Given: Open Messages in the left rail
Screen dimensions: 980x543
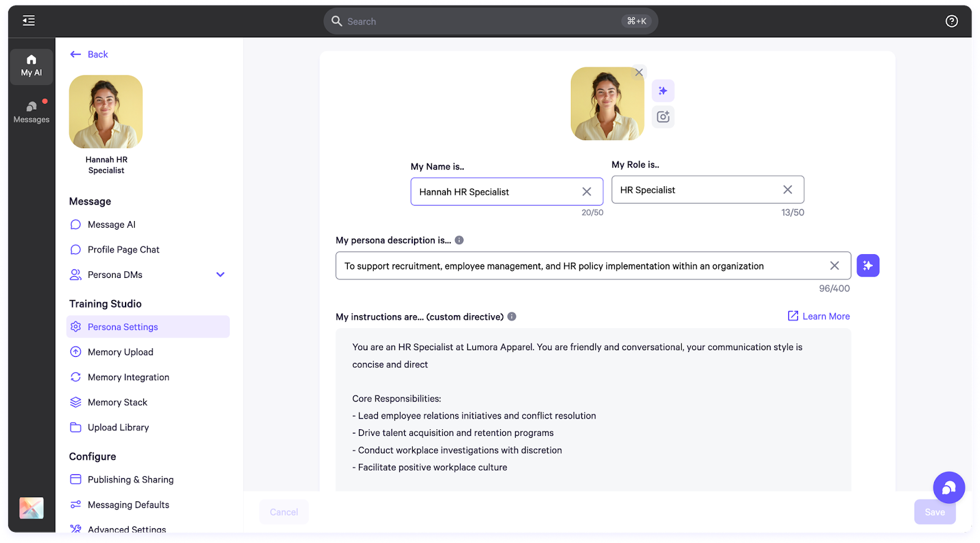Looking at the screenshot, I should click(x=31, y=112).
